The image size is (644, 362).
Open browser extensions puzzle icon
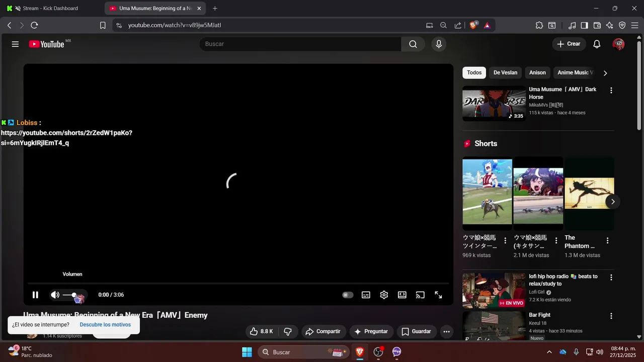coord(539,25)
